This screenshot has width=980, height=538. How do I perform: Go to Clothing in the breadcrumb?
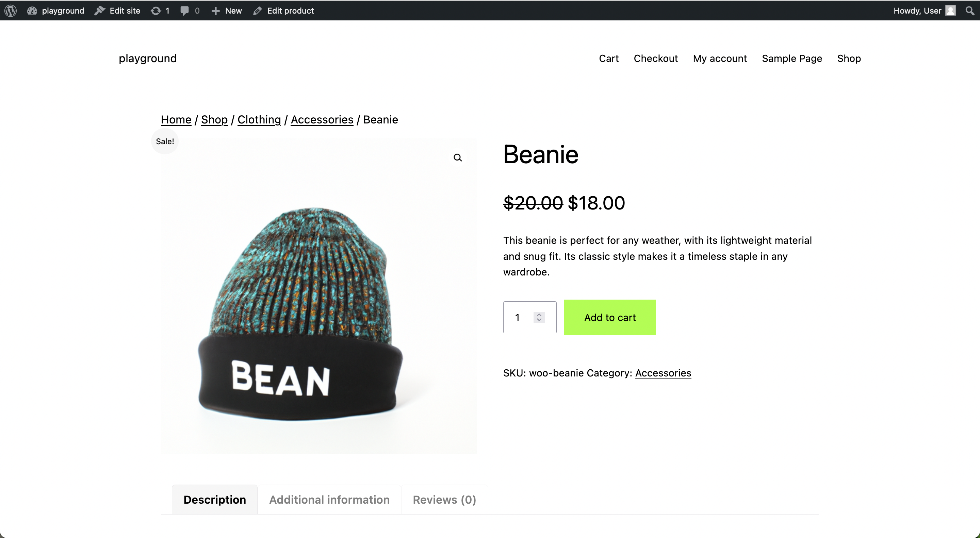259,120
